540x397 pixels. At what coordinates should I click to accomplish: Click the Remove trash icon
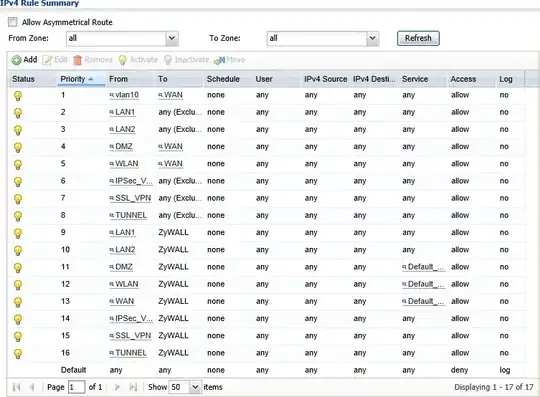77,60
